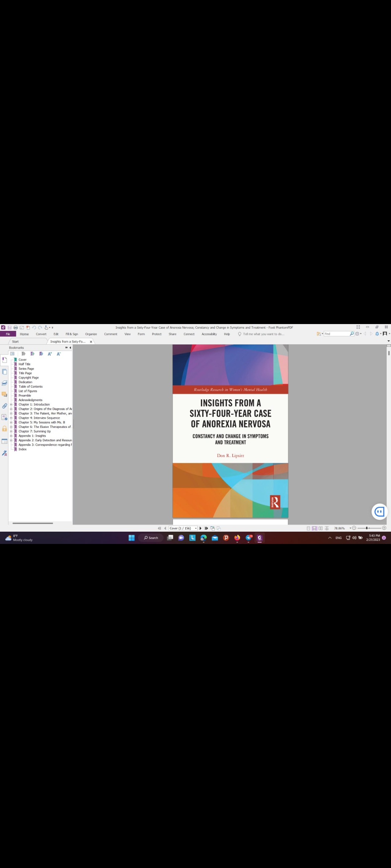The width and height of the screenshot is (391, 868).
Task: Open Firefox from the taskbar
Action: pos(237,538)
